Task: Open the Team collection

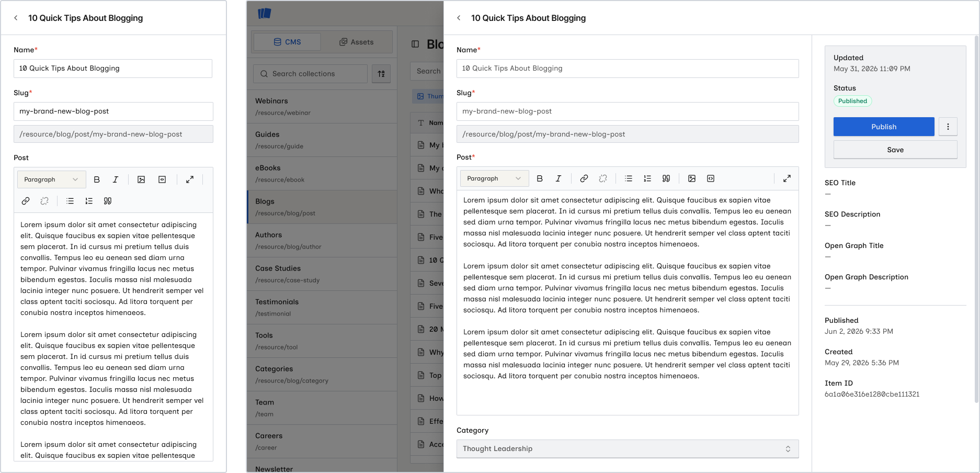Action: click(x=322, y=408)
